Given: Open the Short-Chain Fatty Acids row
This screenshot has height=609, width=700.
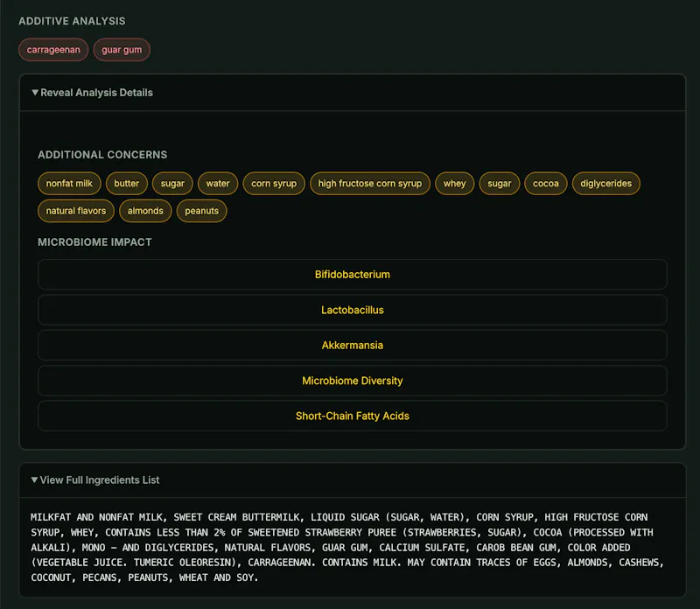Looking at the screenshot, I should pyautogui.click(x=353, y=416).
